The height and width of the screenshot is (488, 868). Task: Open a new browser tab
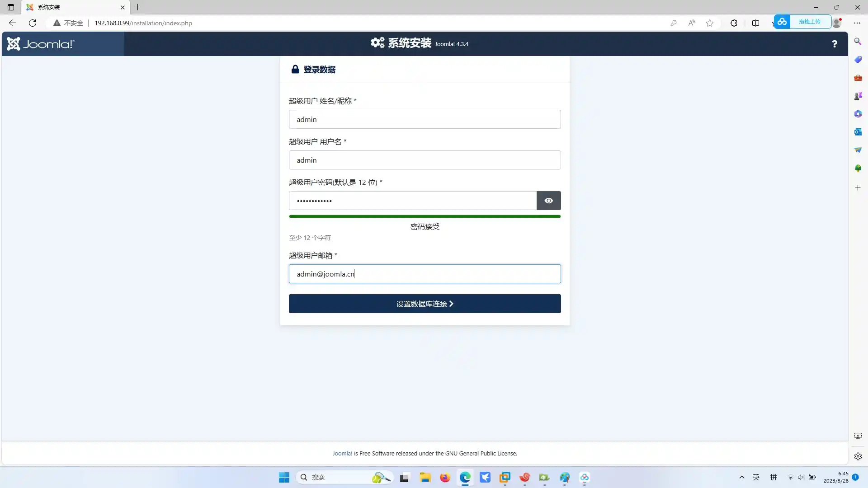tap(138, 7)
